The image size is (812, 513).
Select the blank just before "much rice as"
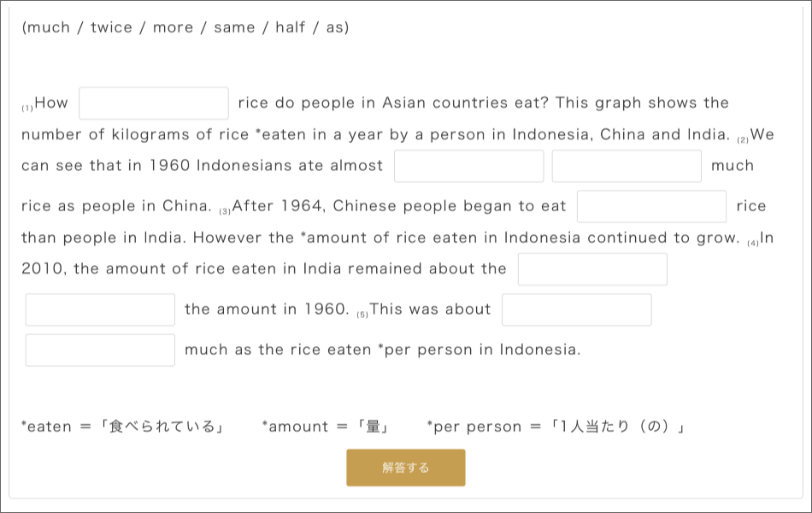point(627,166)
